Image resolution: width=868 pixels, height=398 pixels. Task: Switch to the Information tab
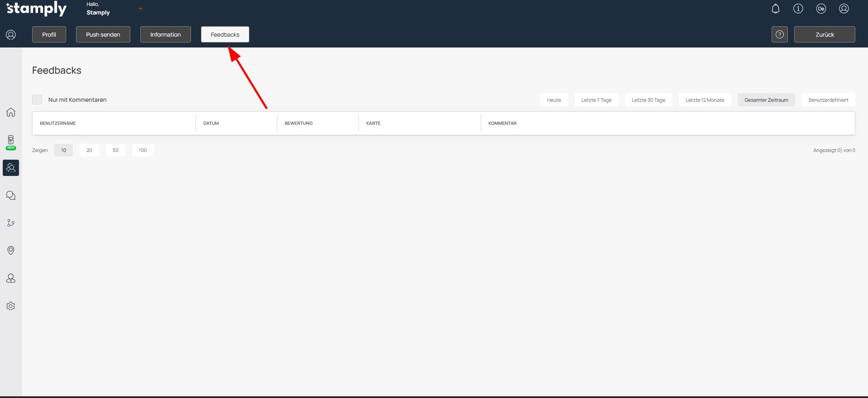click(x=165, y=34)
